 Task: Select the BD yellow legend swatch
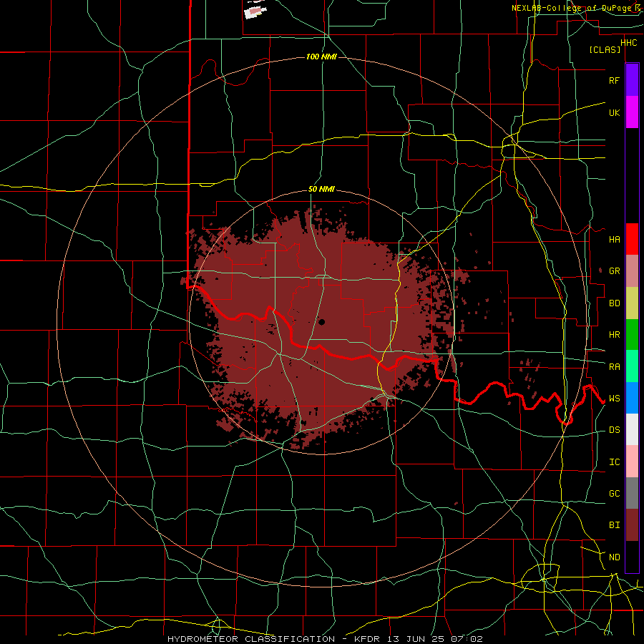(x=632, y=303)
